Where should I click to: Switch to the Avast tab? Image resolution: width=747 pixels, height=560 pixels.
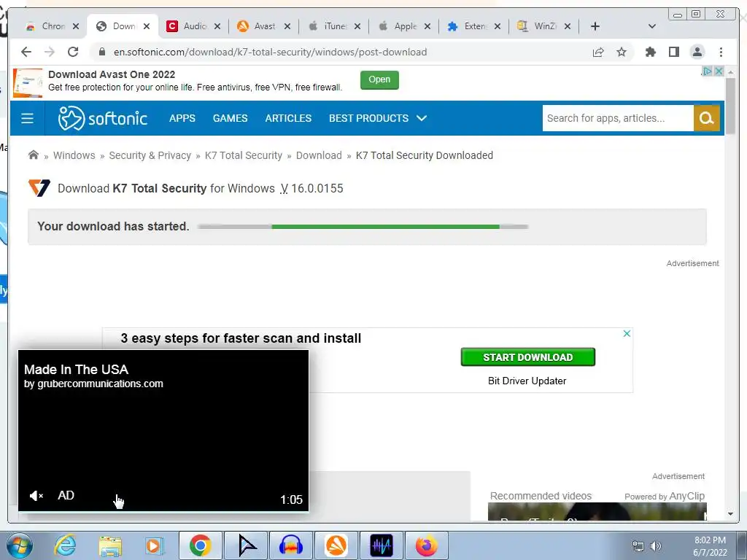258,26
